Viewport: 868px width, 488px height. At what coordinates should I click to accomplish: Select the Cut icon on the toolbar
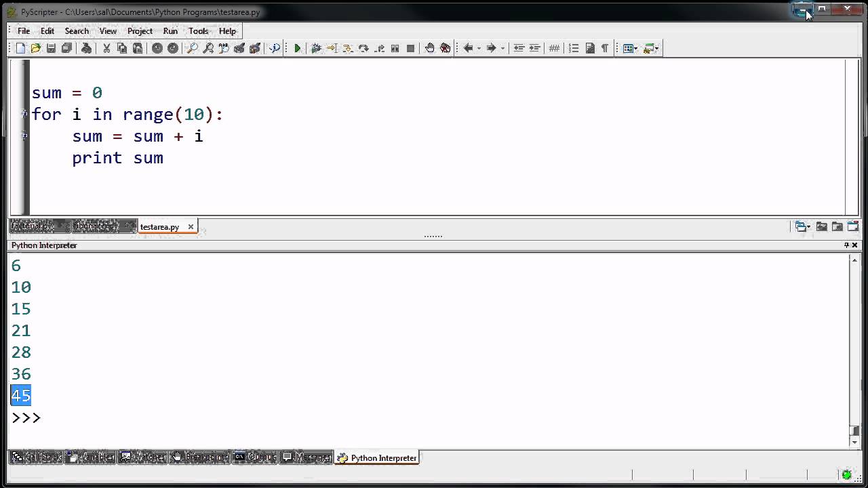[x=107, y=48]
